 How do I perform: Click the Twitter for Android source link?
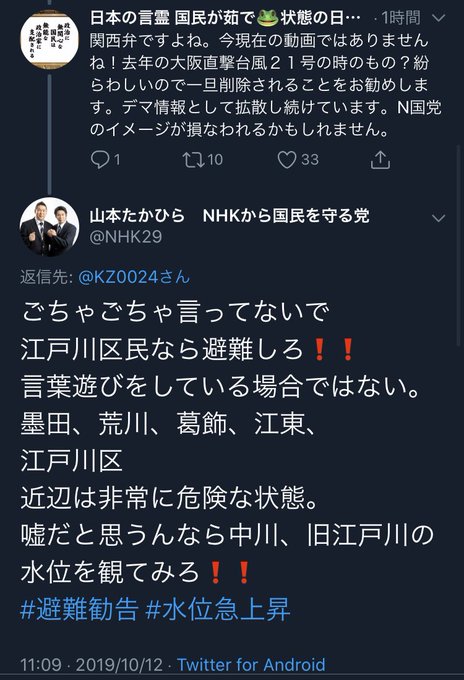251,664
